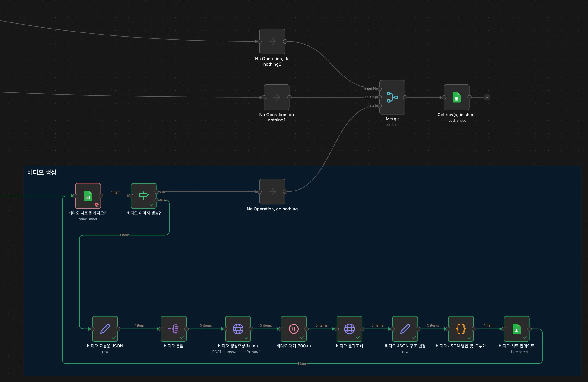588x382 pixels.
Task: Click the red error badge on sheet node
Action: tap(97, 204)
